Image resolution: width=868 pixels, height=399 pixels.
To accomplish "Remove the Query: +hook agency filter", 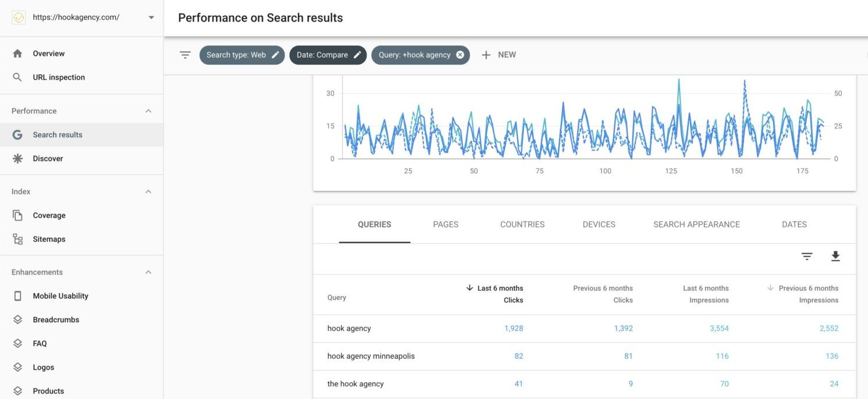I will pyautogui.click(x=460, y=54).
